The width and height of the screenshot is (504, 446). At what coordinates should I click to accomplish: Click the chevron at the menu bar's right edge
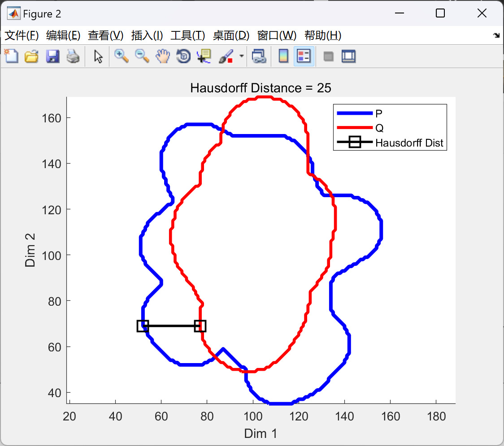[496, 35]
